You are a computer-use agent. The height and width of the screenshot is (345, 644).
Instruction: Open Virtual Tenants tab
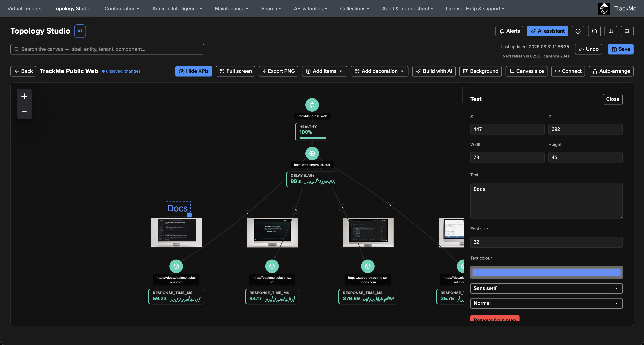[x=24, y=9]
